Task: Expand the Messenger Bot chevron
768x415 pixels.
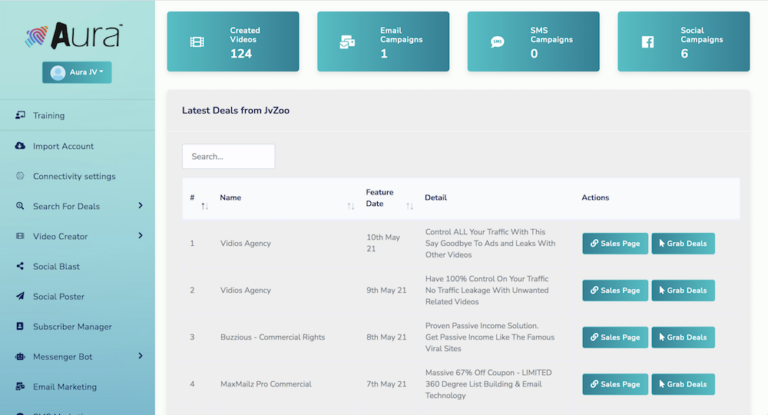Action: (141, 356)
